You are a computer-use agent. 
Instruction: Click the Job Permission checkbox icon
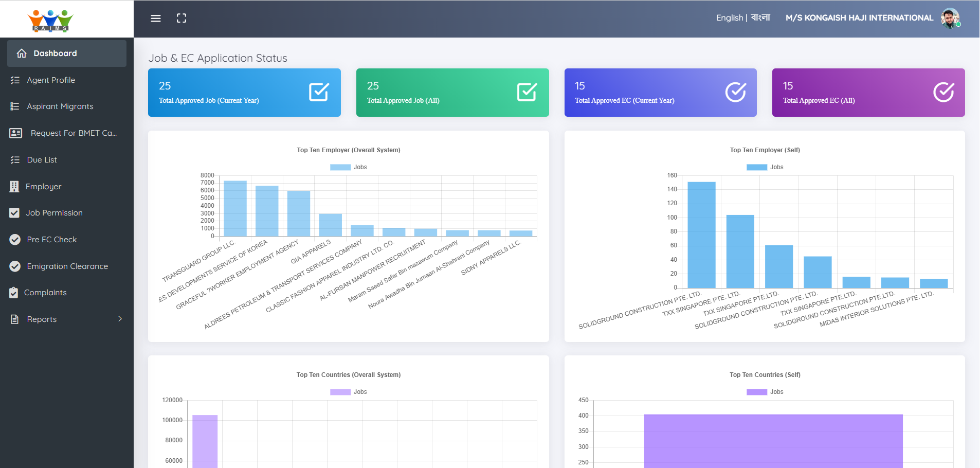(x=14, y=213)
